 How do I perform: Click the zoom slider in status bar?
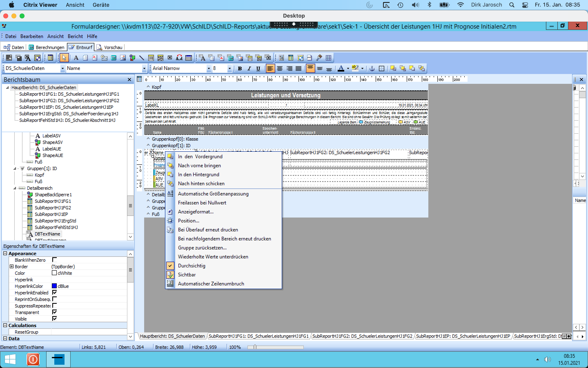tap(275, 347)
